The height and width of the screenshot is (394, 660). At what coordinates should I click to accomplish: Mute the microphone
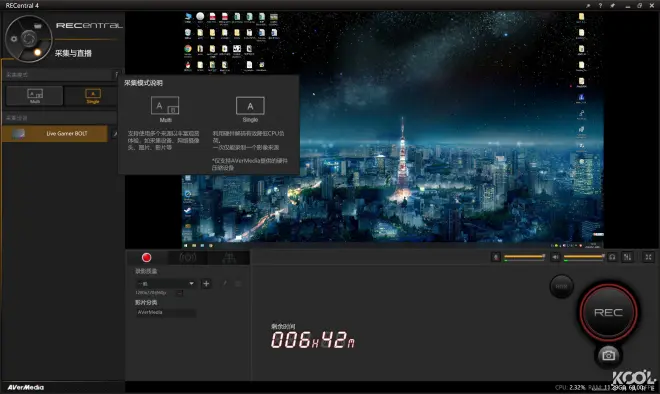496,257
